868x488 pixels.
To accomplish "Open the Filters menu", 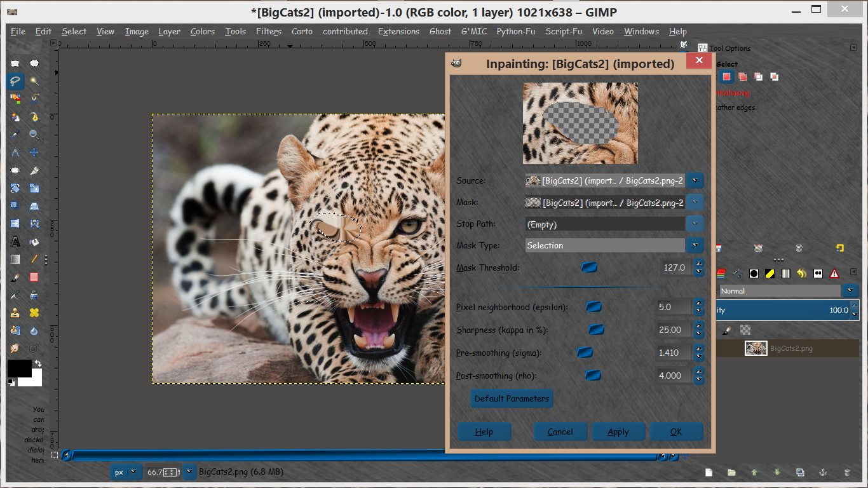I will pos(269,31).
